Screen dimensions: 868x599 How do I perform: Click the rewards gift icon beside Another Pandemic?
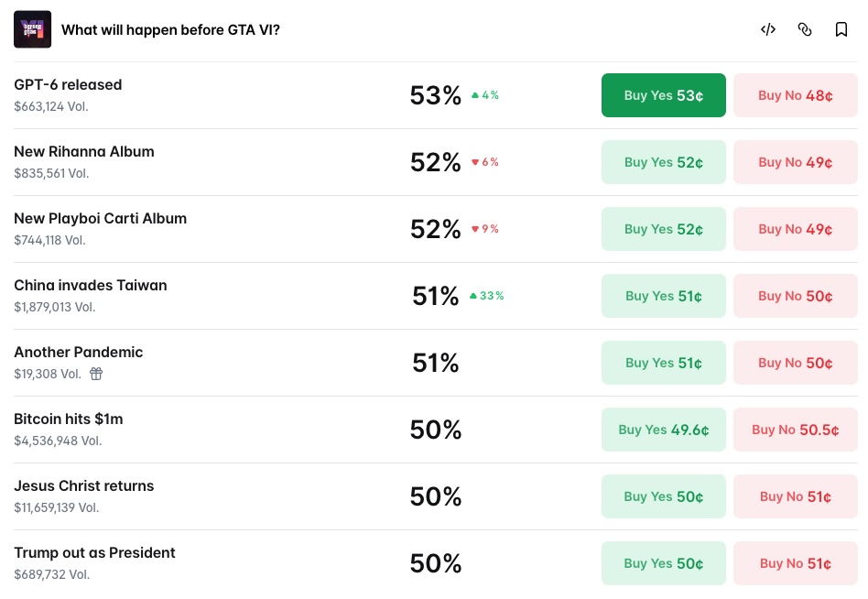(x=96, y=374)
